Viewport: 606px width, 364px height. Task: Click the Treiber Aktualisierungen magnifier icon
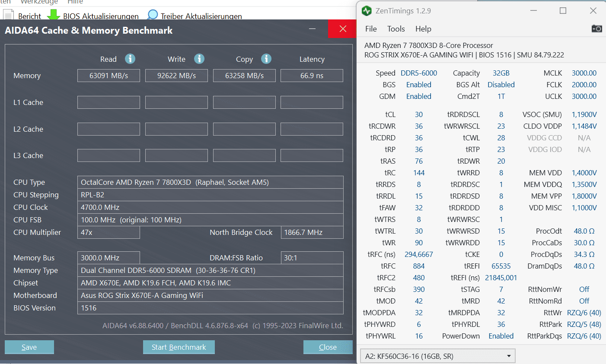pyautogui.click(x=152, y=15)
